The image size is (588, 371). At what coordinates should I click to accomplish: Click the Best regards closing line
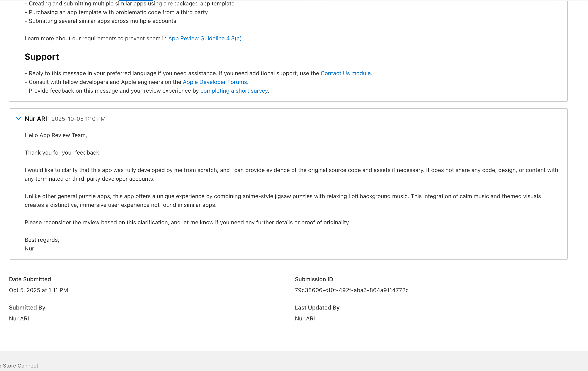point(42,240)
